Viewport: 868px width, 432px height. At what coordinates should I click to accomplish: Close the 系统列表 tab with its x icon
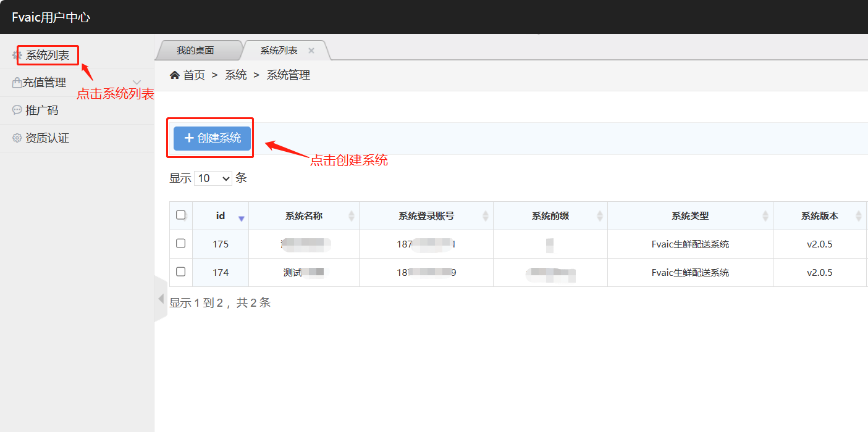[x=311, y=51]
